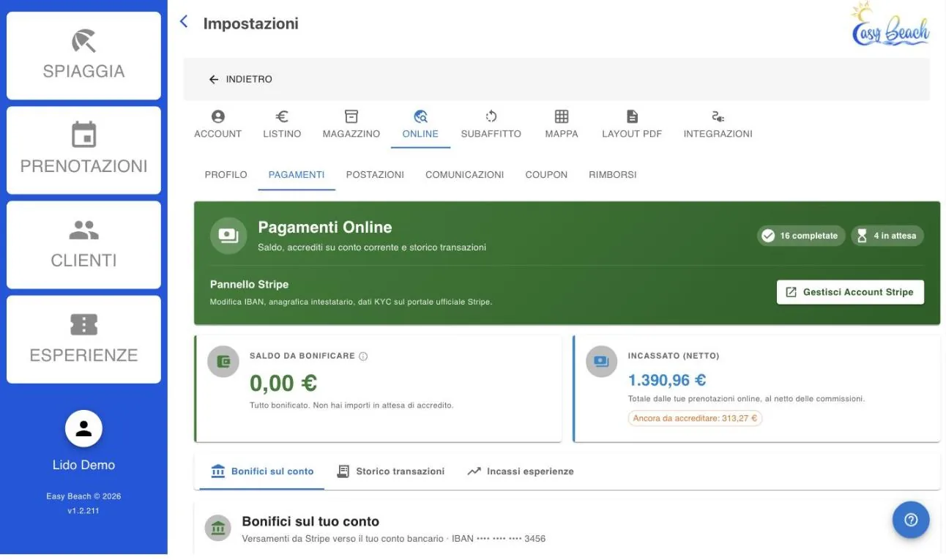946x560 pixels.
Task: Click the Lido Demo name label
Action: (x=83, y=465)
